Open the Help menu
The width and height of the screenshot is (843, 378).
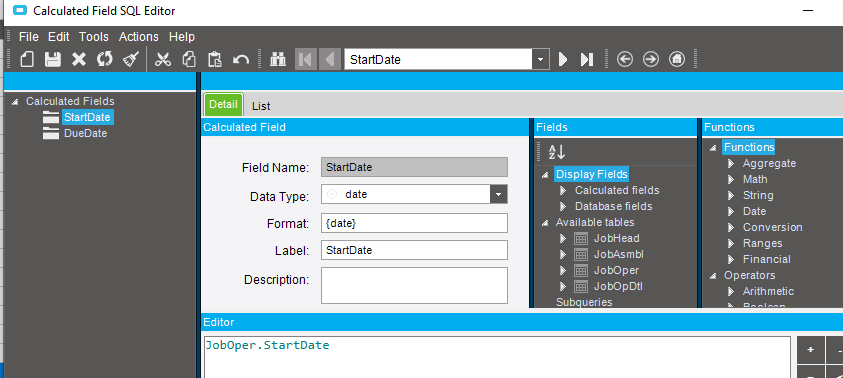point(182,37)
